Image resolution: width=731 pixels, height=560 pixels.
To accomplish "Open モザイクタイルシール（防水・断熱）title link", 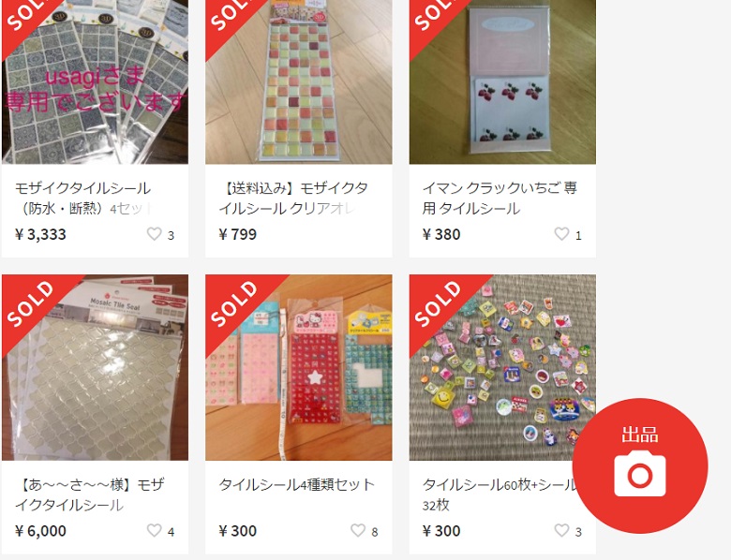I will coord(84,198).
